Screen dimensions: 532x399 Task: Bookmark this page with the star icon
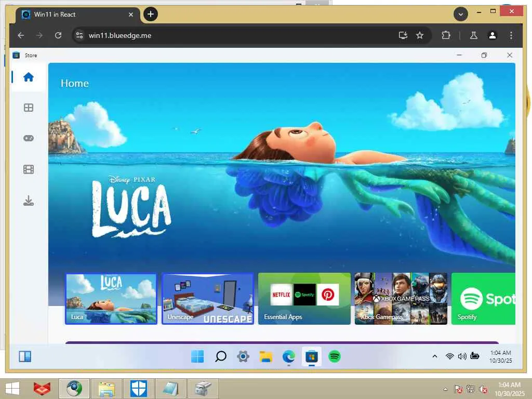coord(420,35)
